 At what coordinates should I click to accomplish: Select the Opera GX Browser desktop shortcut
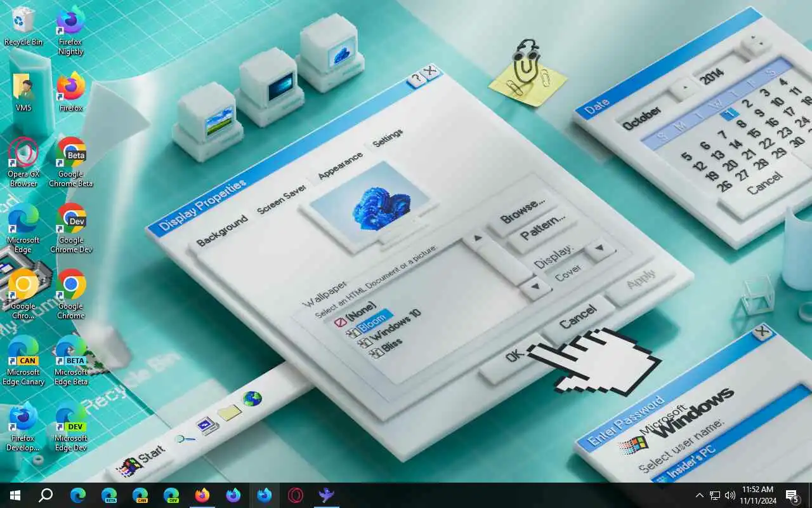click(23, 163)
